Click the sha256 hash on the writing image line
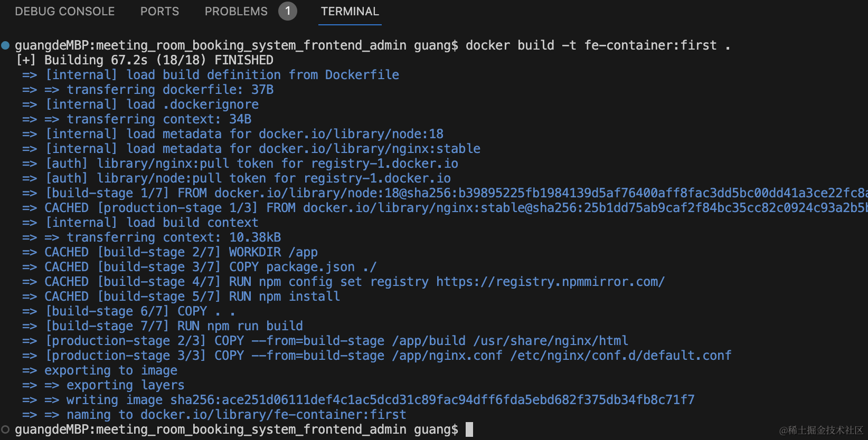Screen dimensions: 868x440 pos(432,400)
